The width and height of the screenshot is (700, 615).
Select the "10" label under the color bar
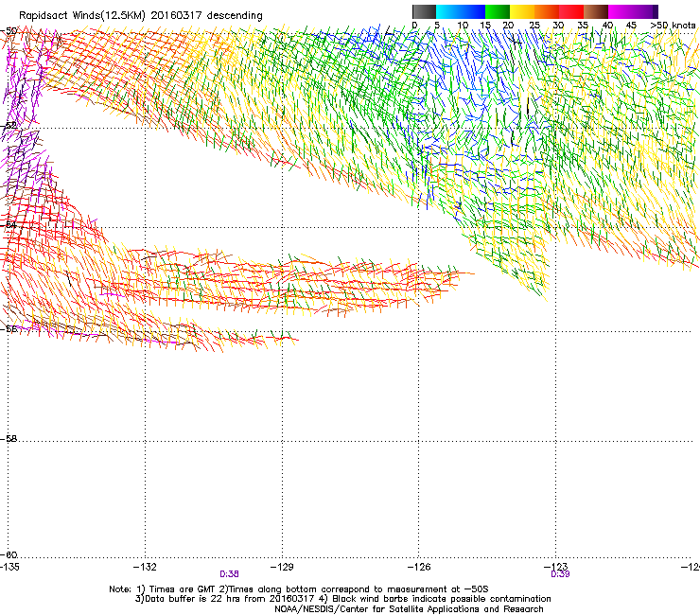pyautogui.click(x=463, y=26)
